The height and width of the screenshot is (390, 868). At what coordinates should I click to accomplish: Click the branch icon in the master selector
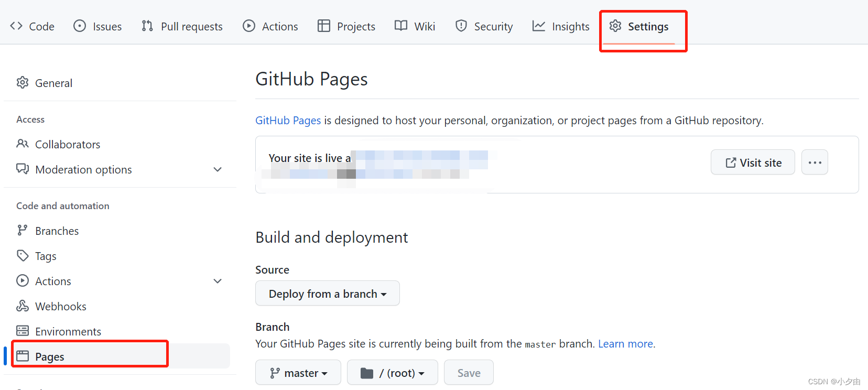(275, 373)
